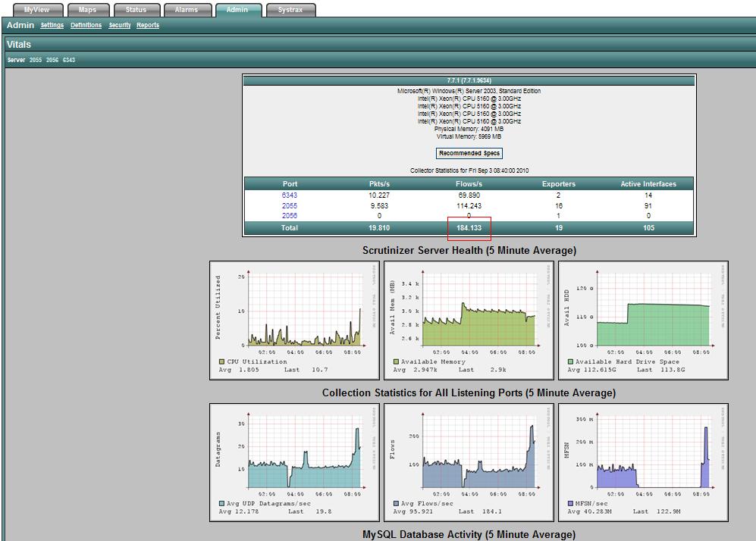Select the 10.227 Pkts/s value

point(379,195)
